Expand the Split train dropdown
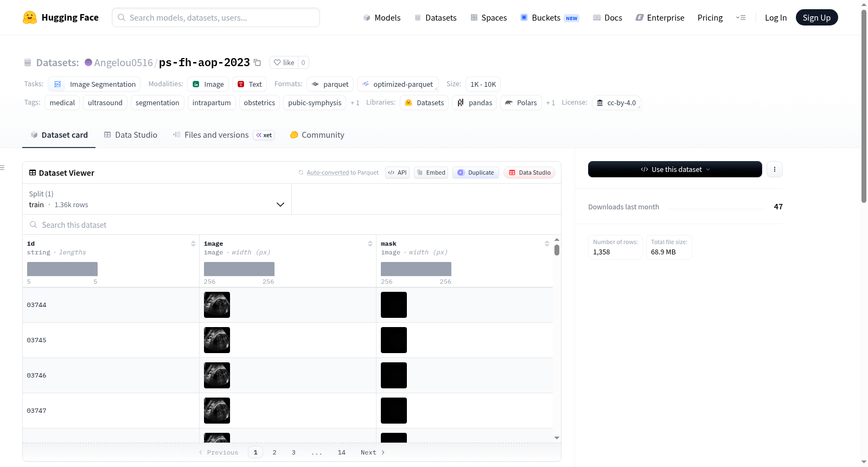 pos(157,199)
